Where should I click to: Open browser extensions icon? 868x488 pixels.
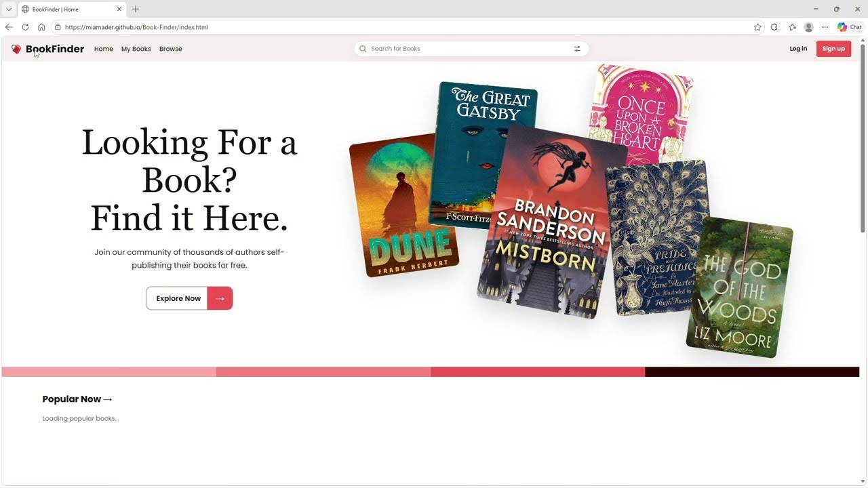click(x=774, y=27)
